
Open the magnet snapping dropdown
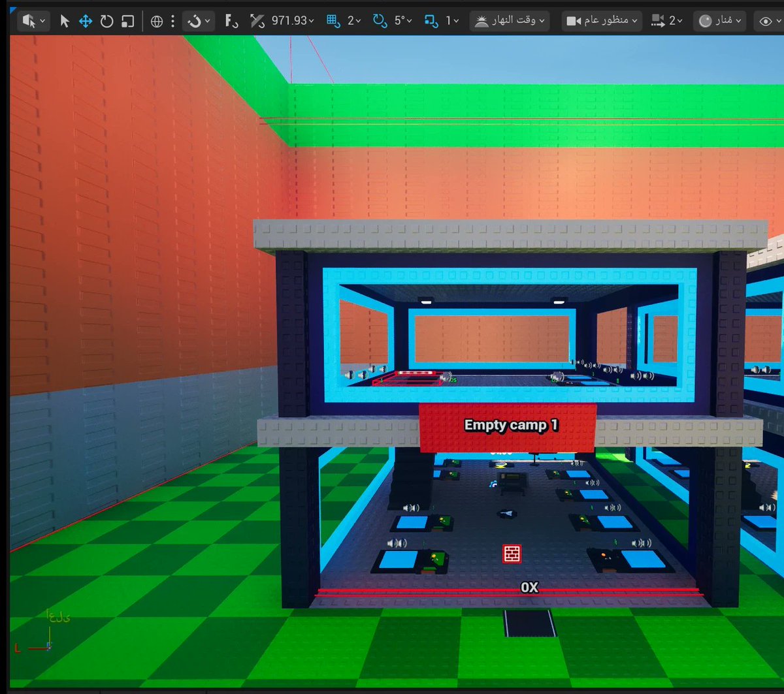198,21
